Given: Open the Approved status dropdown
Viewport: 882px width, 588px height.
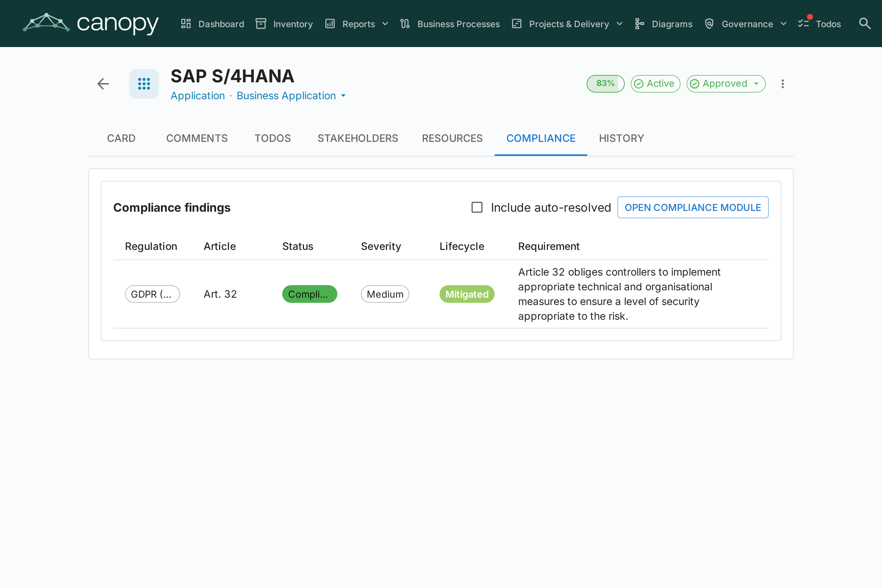Looking at the screenshot, I should [725, 84].
